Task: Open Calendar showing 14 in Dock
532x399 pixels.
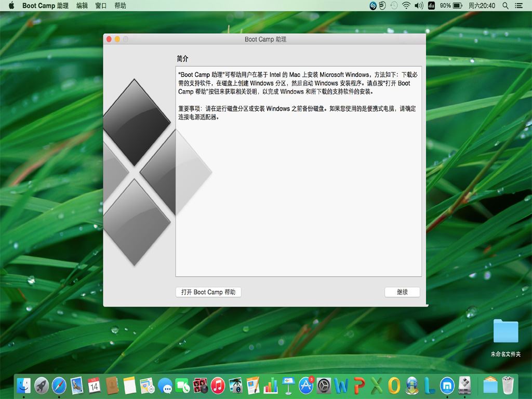Action: [95, 385]
